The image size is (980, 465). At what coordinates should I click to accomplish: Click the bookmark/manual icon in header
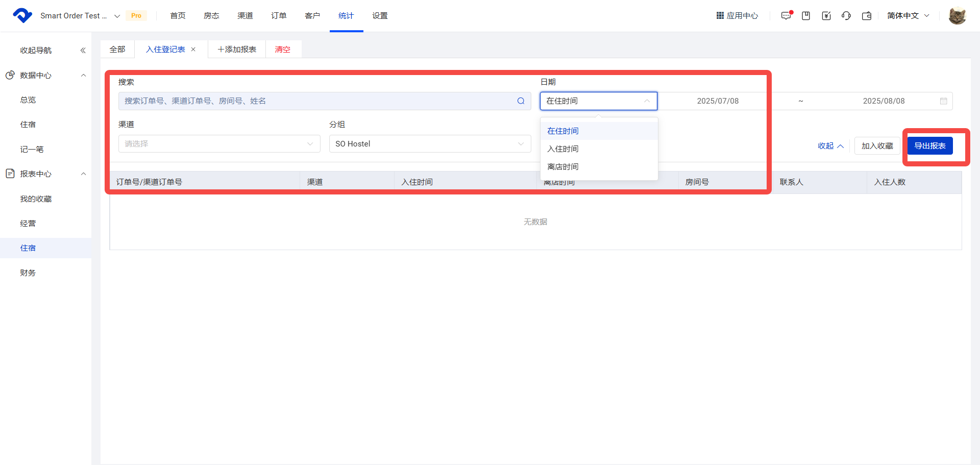pos(806,16)
